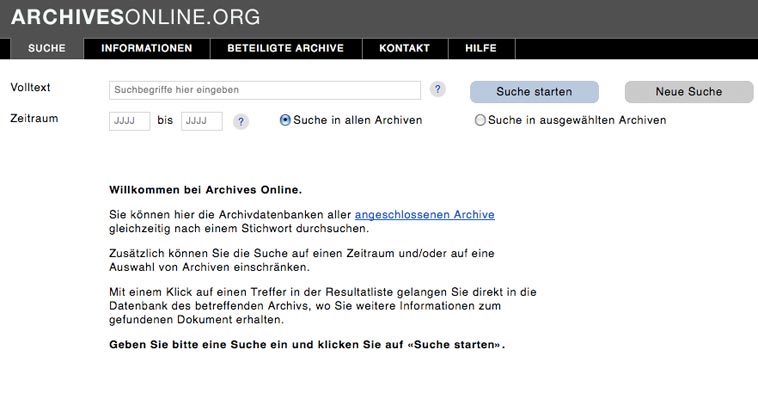Open the Volltext search help icon
This screenshot has height=405, width=758.
tap(437, 89)
